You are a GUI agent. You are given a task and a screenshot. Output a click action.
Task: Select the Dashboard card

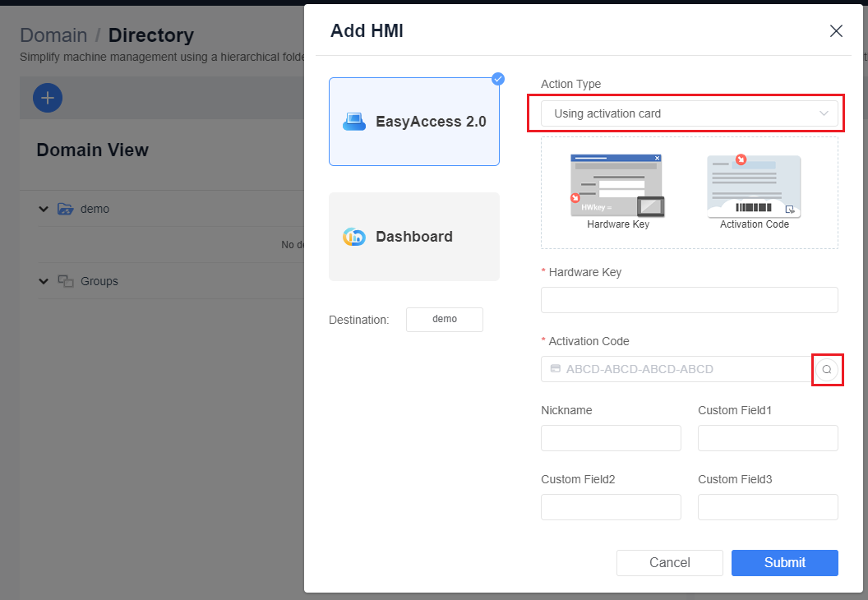414,237
